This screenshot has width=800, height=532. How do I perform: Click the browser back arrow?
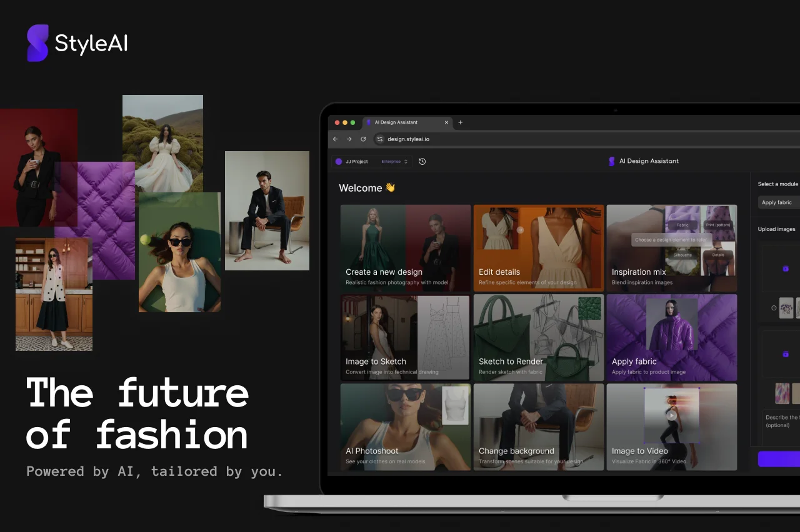click(x=335, y=139)
